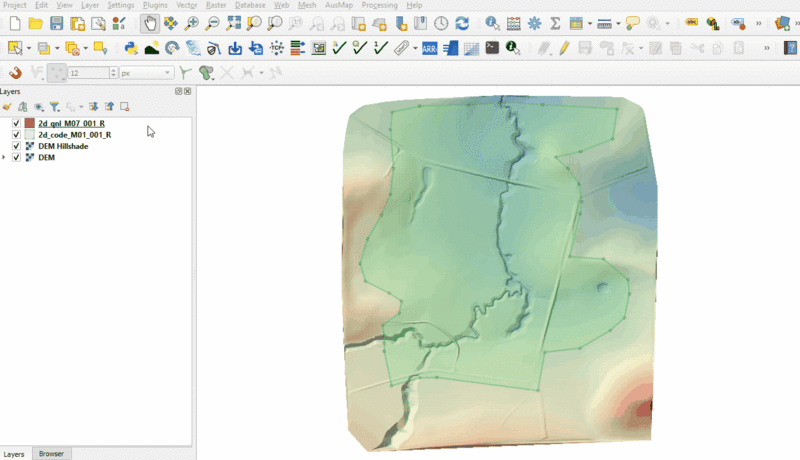This screenshot has width=800, height=460.
Task: Toggle the DEM Hillshade layer checkbox
Action: coord(16,146)
